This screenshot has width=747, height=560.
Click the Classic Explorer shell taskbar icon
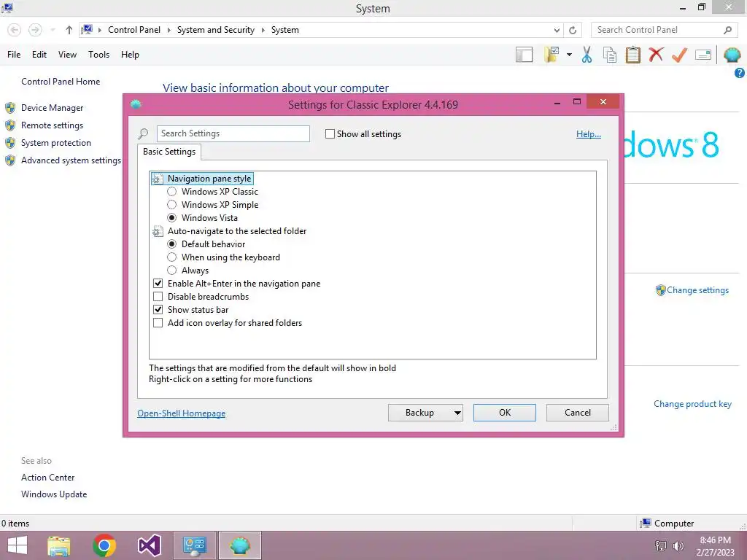tap(239, 545)
